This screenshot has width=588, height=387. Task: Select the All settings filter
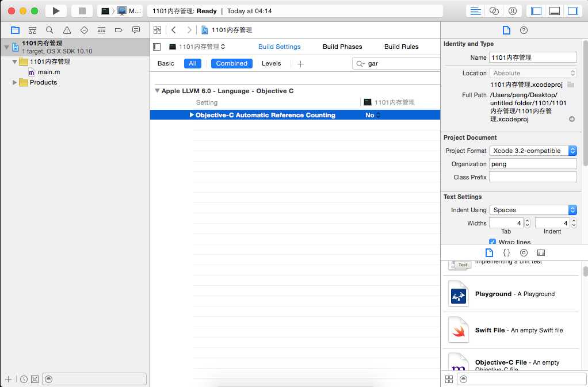pyautogui.click(x=193, y=63)
